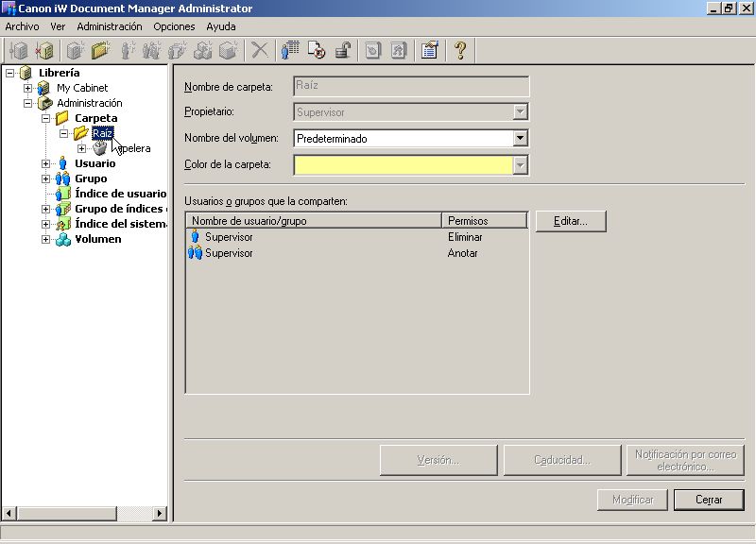Viewport: 756px width, 544px height.
Task: Click the Volumen cubes icon in tree
Action: pyautogui.click(x=63, y=240)
